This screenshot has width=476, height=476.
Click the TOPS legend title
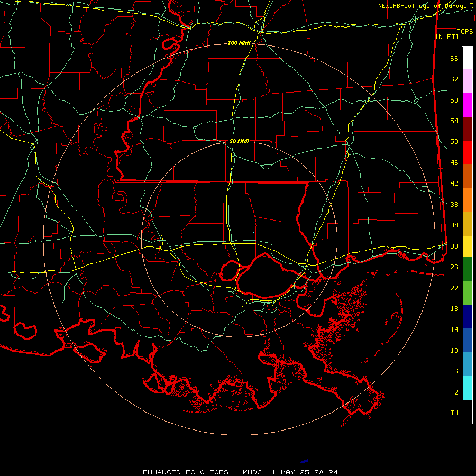[x=465, y=32]
